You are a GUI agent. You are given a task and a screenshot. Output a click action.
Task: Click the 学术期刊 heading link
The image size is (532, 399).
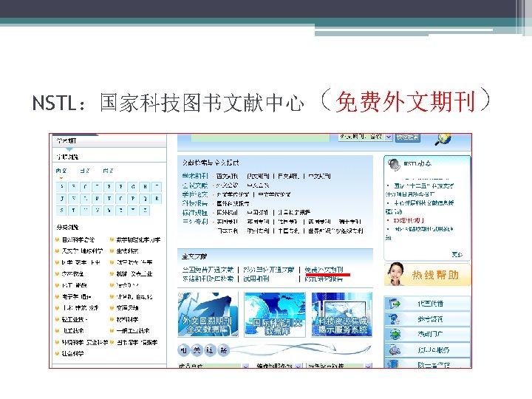click(x=195, y=176)
